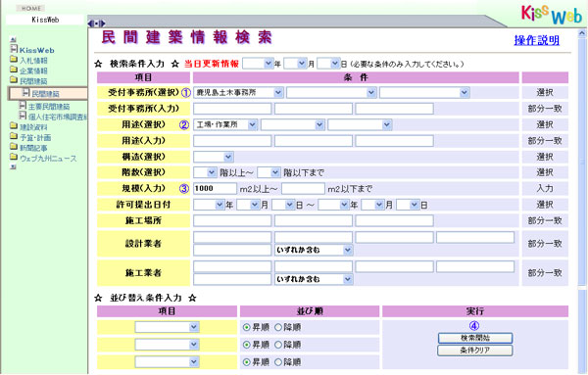Screen dimensions: 588x375
Task: Open third sort 項目 dropdown
Action: pos(167,362)
